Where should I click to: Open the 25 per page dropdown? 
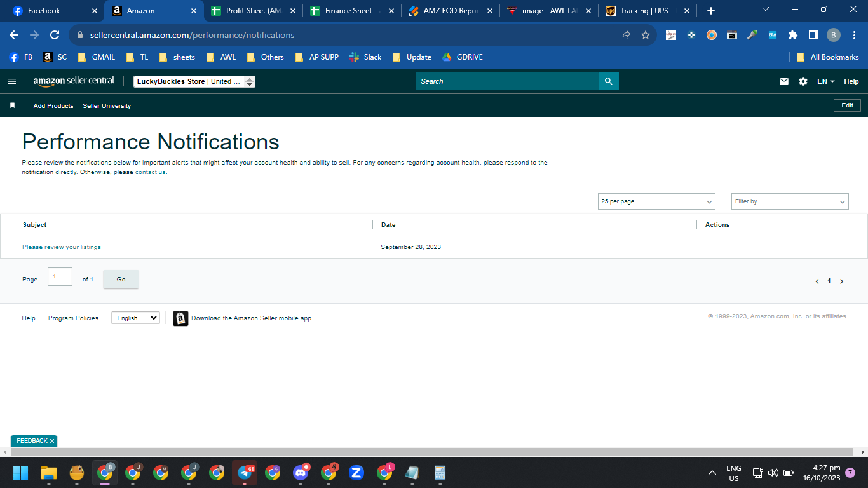pyautogui.click(x=656, y=201)
